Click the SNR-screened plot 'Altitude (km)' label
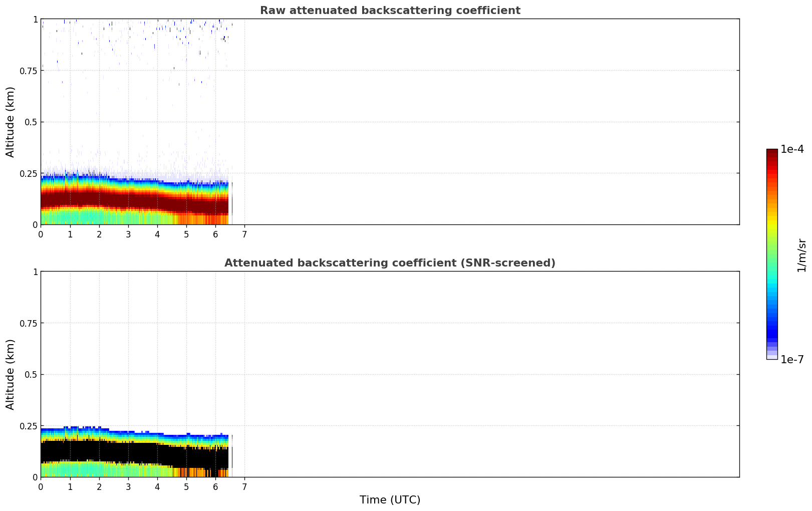812x511 pixels. 11,374
